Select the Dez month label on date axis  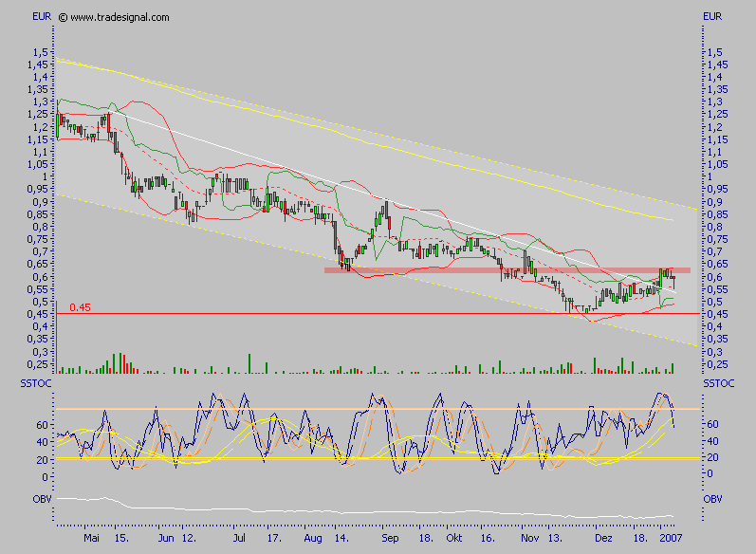click(x=604, y=537)
